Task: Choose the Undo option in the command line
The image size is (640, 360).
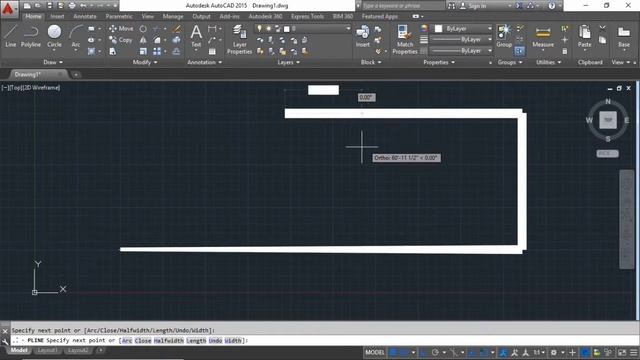Action: point(215,340)
